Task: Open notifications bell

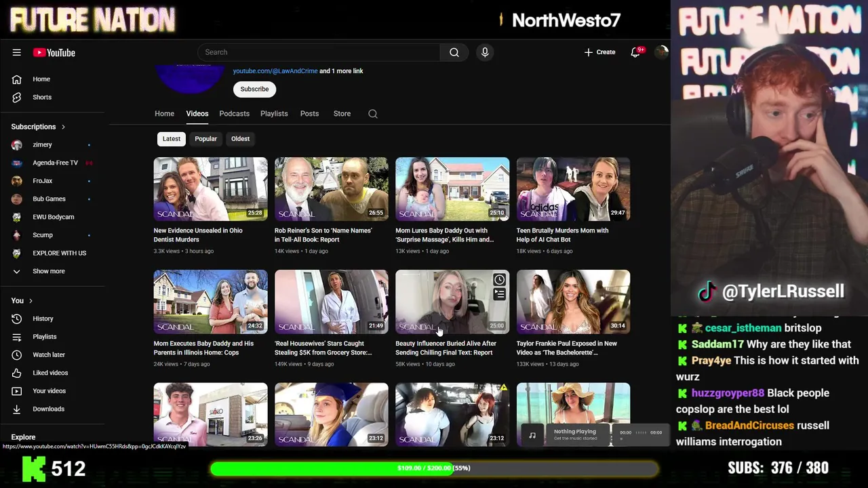Action: coord(635,52)
